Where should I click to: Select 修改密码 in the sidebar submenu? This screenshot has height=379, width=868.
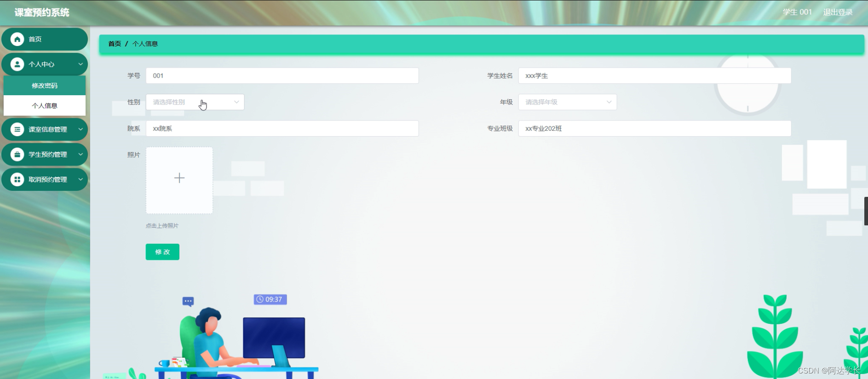tap(45, 86)
